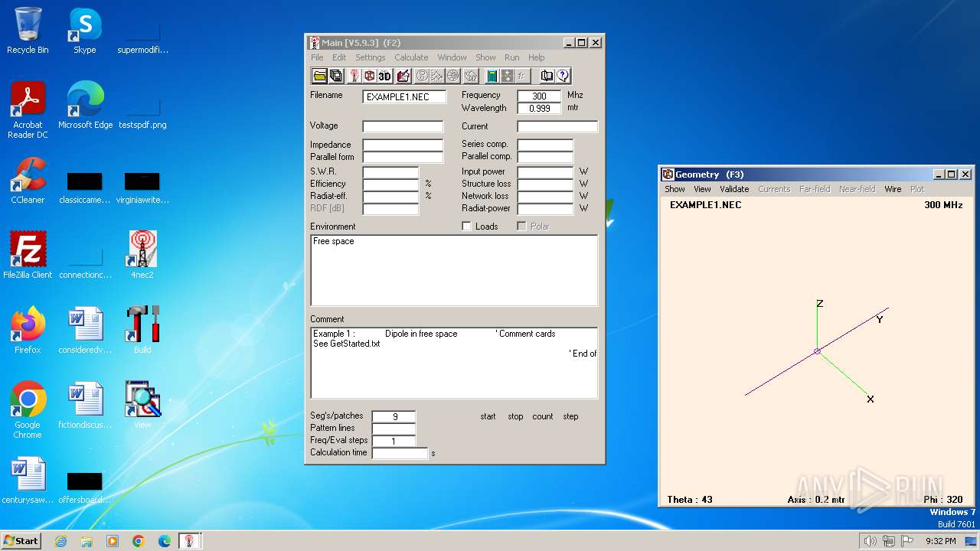Click the 'Theta : 43' status text

[690, 500]
